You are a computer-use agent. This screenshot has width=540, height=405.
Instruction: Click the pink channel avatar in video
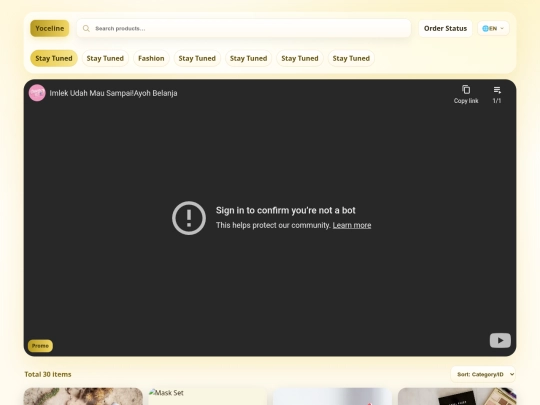point(37,93)
